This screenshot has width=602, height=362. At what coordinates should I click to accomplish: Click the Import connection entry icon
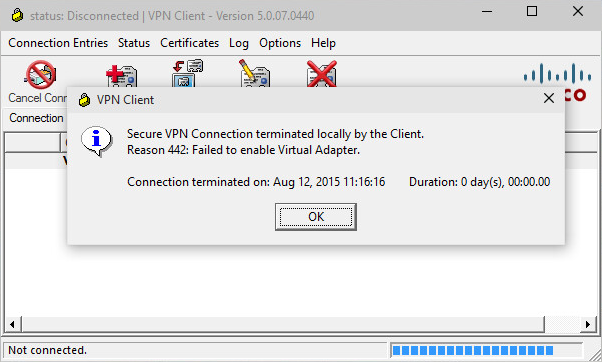[187, 73]
